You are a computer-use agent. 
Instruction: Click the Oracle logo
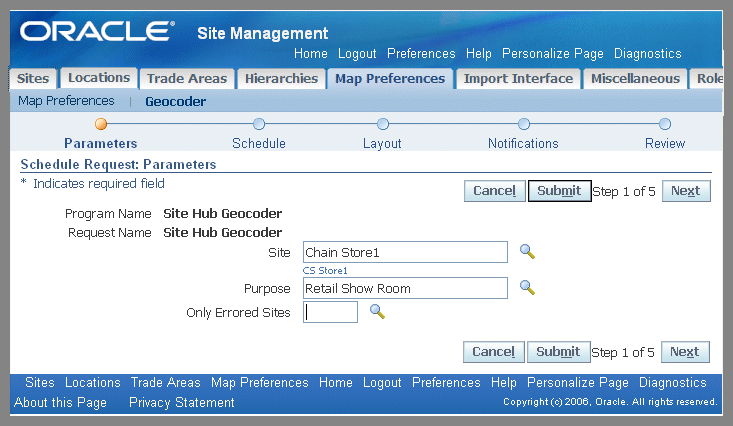97,31
